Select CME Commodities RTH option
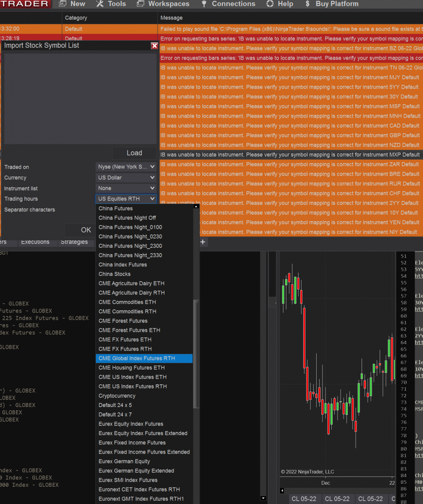423x504 pixels. (144, 312)
